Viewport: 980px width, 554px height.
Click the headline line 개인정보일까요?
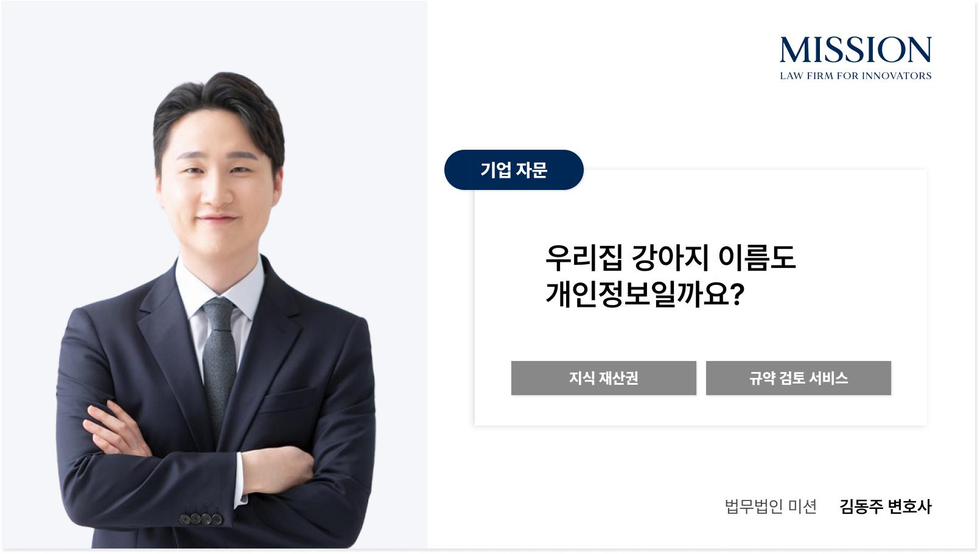(645, 294)
